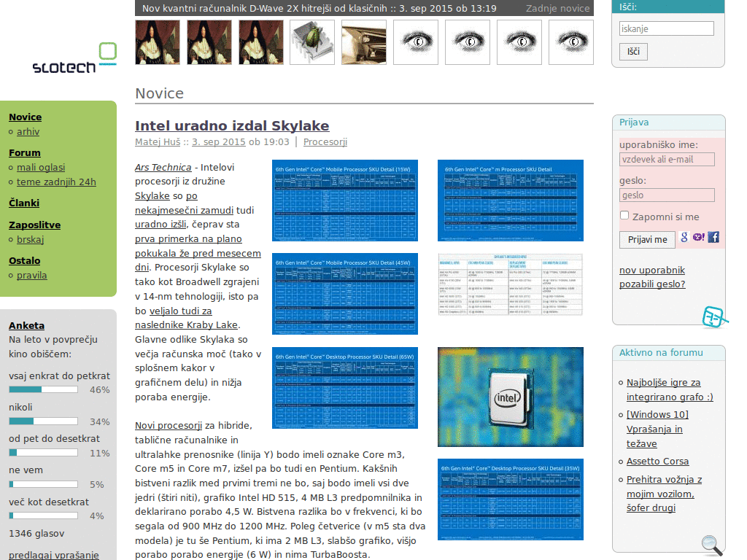Click the Skylake link in the article
This screenshot has height=560, width=747.
[x=152, y=196]
